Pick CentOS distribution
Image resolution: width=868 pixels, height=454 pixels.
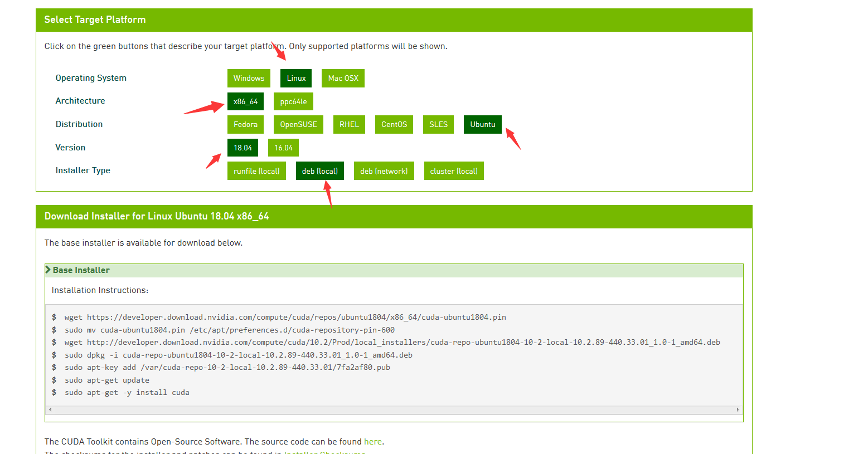pyautogui.click(x=394, y=124)
